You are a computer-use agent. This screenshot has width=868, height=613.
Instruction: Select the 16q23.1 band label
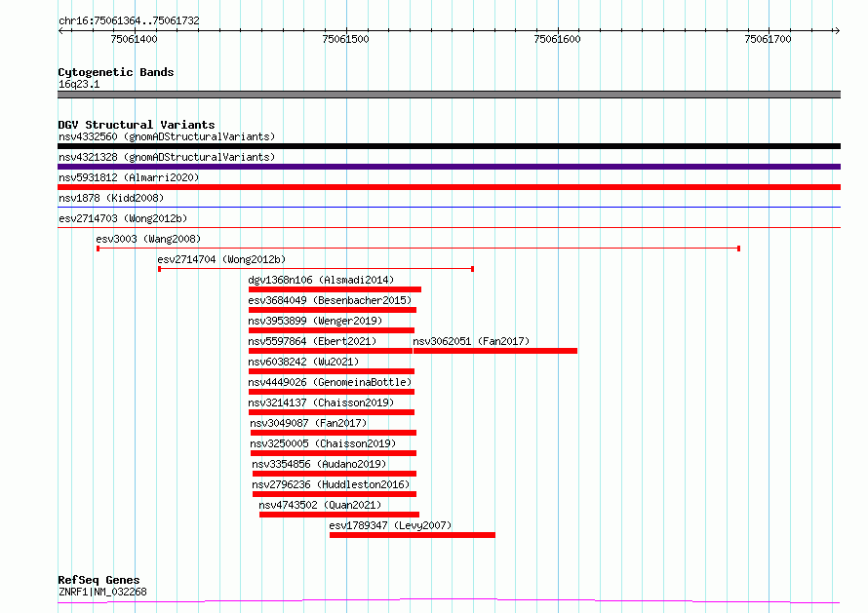click(x=79, y=84)
